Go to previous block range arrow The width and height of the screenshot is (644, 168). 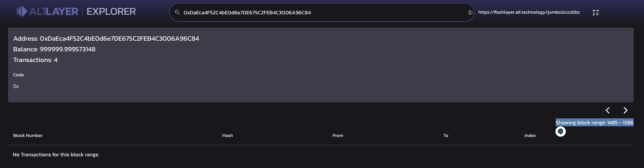pyautogui.click(x=608, y=110)
